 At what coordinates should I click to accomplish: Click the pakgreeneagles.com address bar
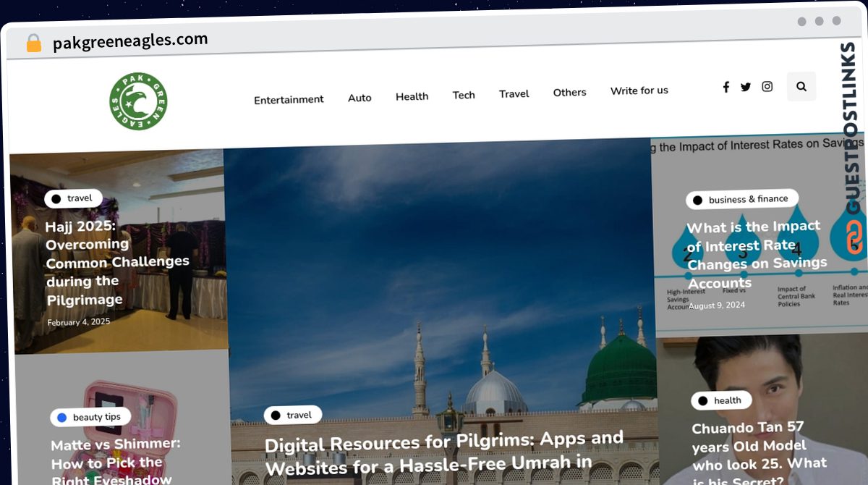coord(130,41)
